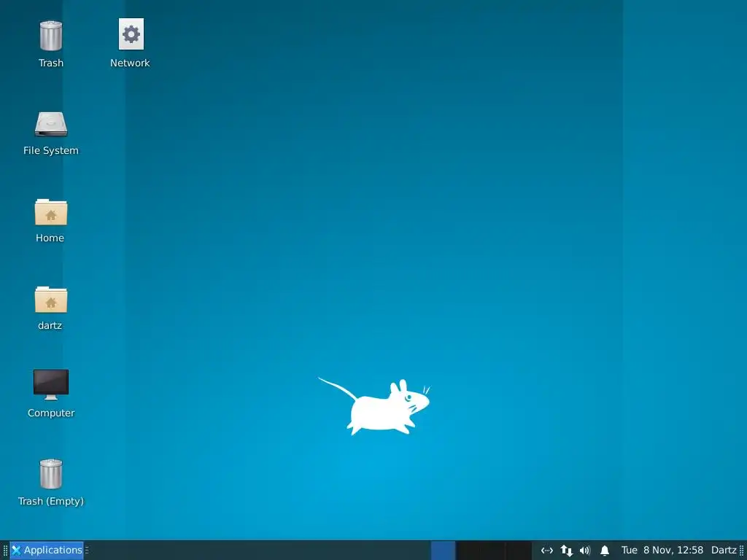Click the Home label
Image resolution: width=747 pixels, height=560 pixels.
(x=50, y=238)
